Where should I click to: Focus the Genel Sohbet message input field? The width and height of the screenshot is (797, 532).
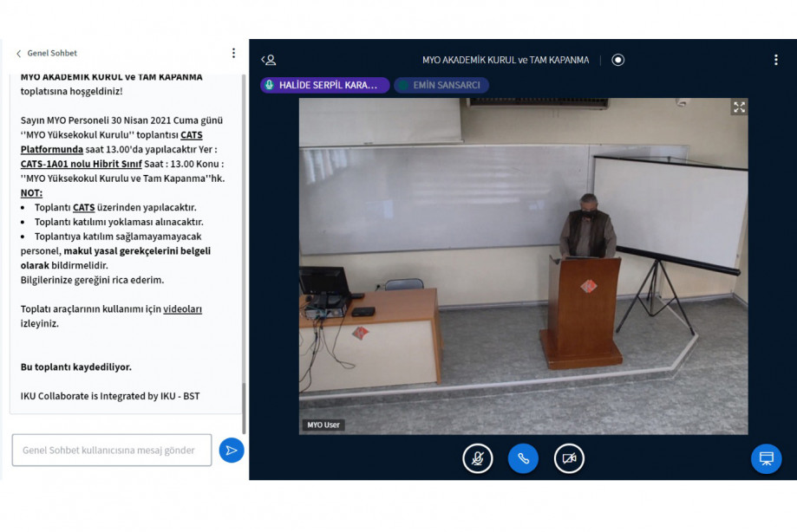click(x=112, y=450)
